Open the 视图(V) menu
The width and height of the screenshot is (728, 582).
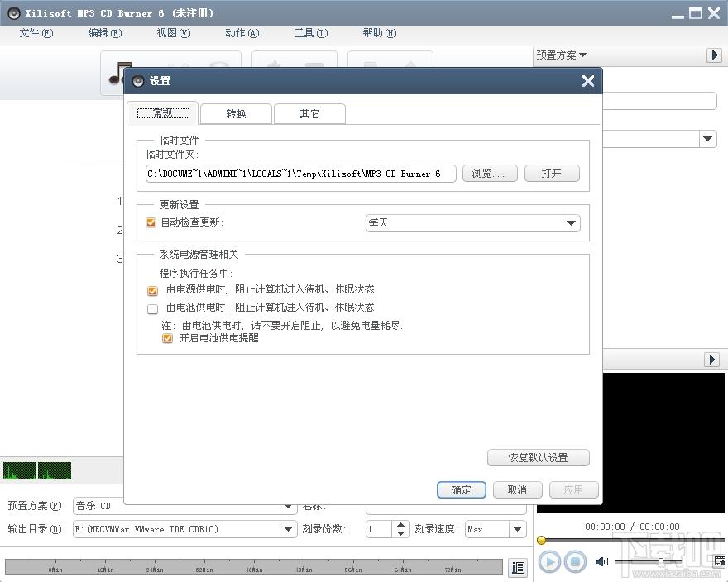[x=174, y=33]
